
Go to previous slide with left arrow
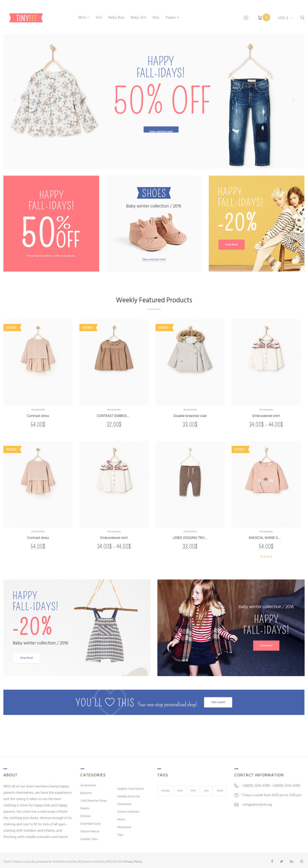15,100
